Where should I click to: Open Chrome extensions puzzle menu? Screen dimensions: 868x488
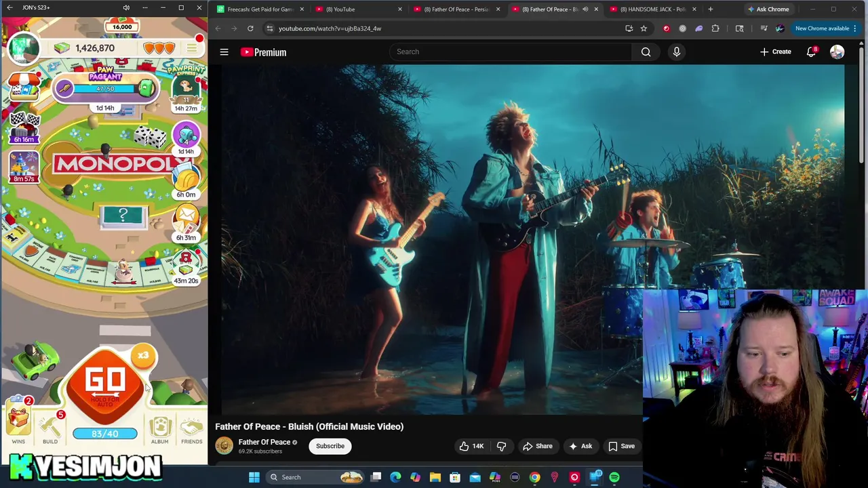[715, 28]
